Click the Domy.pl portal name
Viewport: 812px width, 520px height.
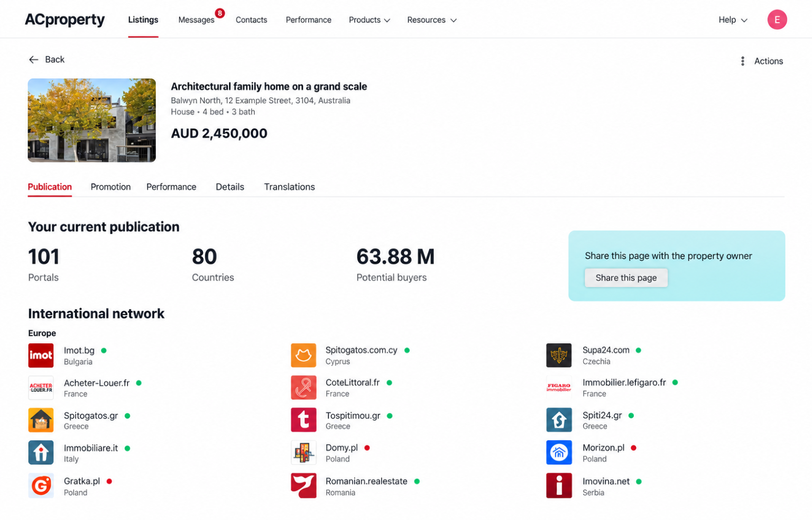click(342, 448)
